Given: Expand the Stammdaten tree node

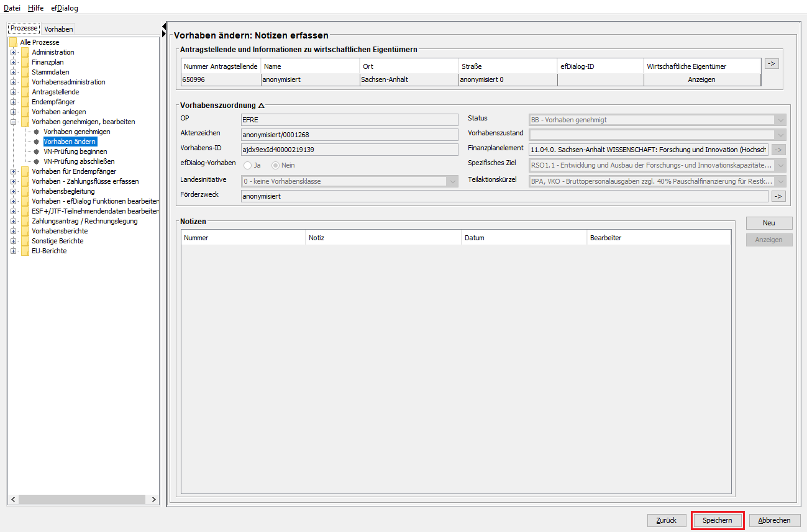Looking at the screenshot, I should point(13,72).
